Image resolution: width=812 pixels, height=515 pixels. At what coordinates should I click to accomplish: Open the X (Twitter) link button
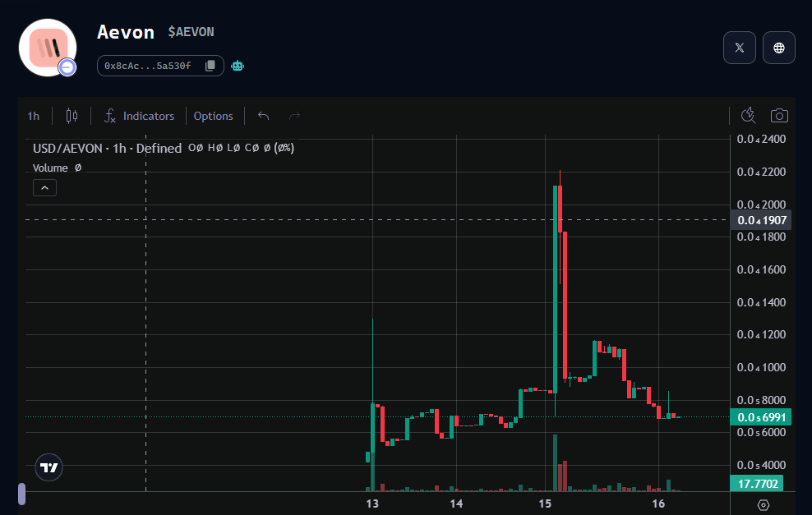point(739,48)
